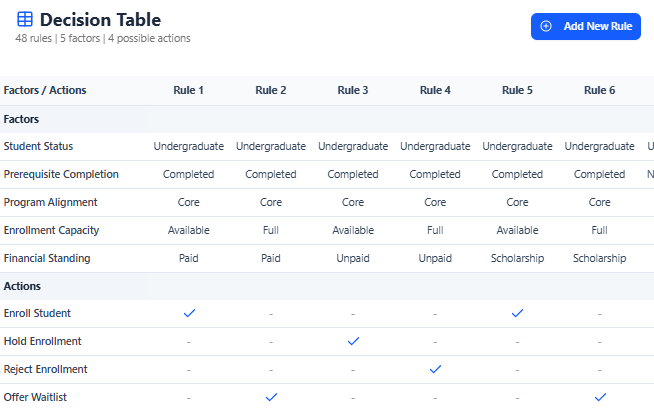Click the plus icon in Add New Rule
654x410 pixels.
pyautogui.click(x=546, y=26)
